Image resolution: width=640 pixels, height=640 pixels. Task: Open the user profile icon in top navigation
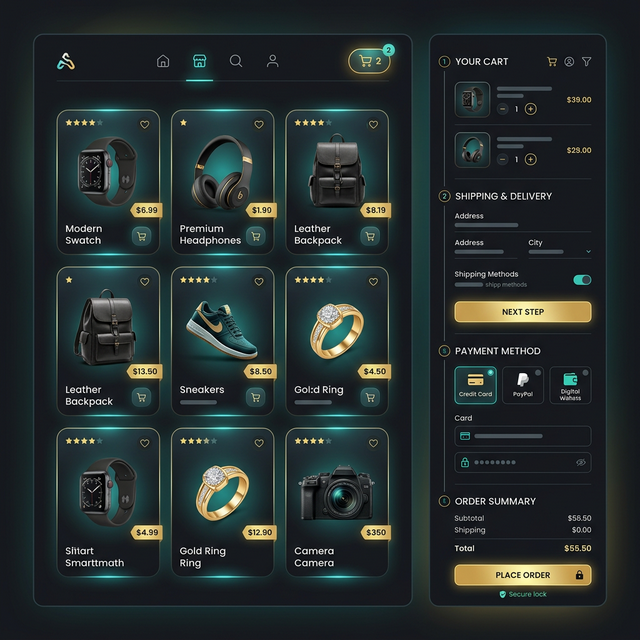[272, 61]
